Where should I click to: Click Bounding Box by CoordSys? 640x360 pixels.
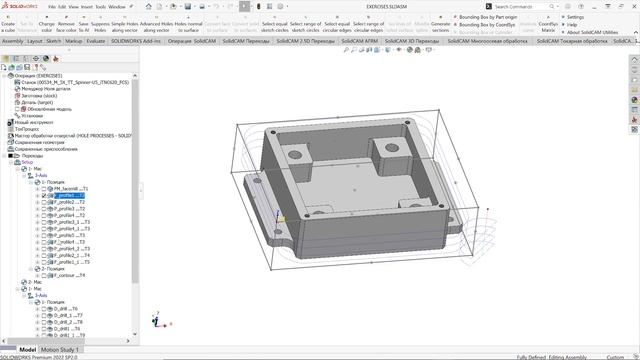[x=484, y=25]
